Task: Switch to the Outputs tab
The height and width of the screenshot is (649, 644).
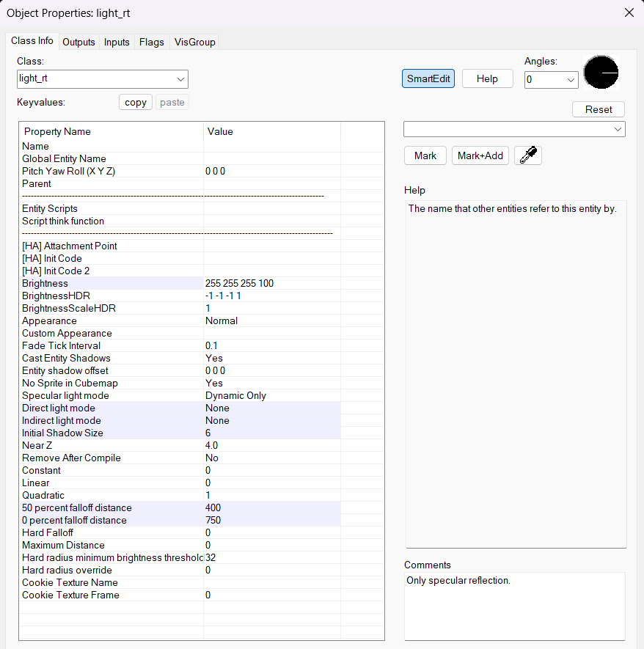Action: (x=78, y=42)
